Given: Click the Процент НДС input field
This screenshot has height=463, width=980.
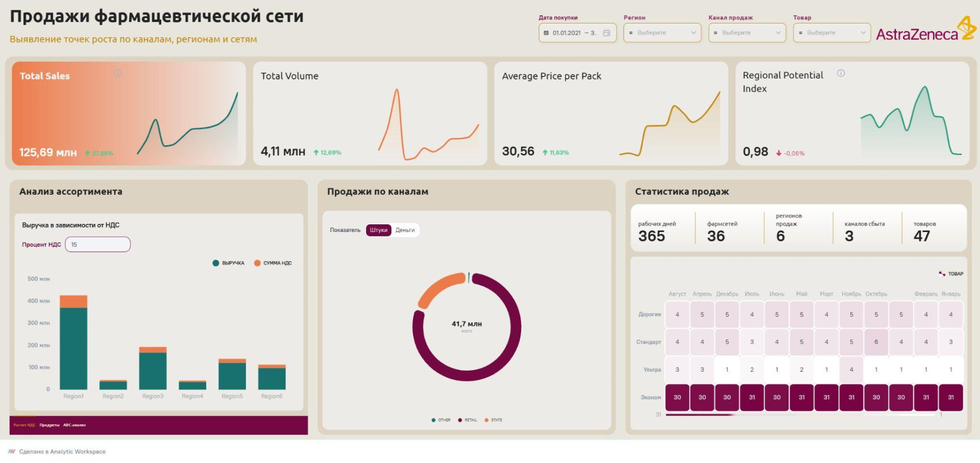Looking at the screenshot, I should 98,245.
